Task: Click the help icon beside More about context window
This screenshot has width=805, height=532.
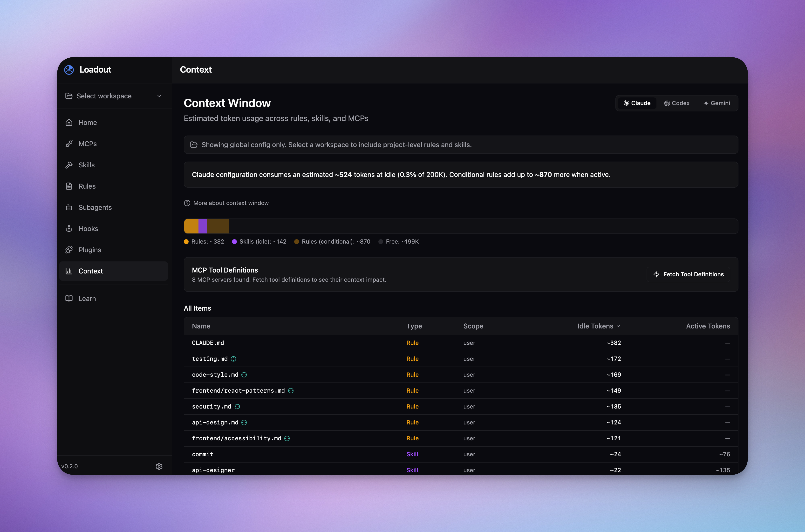Action: point(187,203)
